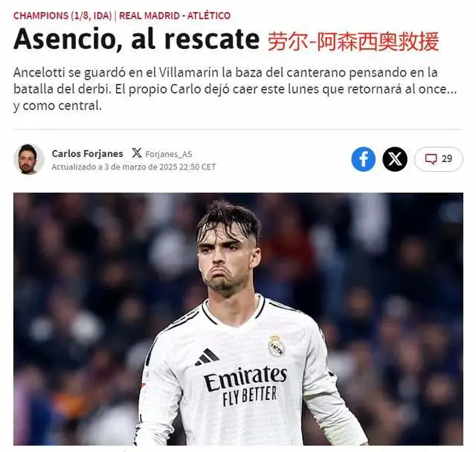Open Carlos Forjanes author avatar
This screenshot has width=476, height=452.
click(x=28, y=159)
